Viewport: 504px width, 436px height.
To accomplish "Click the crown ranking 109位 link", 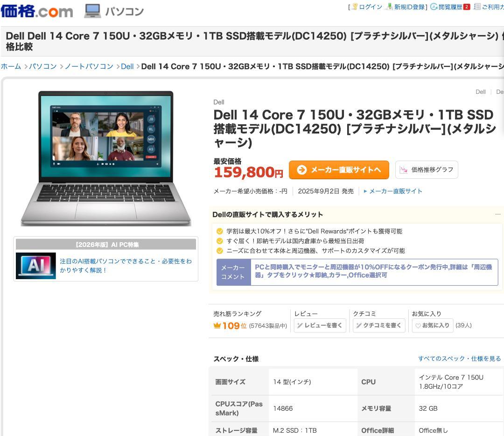I will 230,326.
